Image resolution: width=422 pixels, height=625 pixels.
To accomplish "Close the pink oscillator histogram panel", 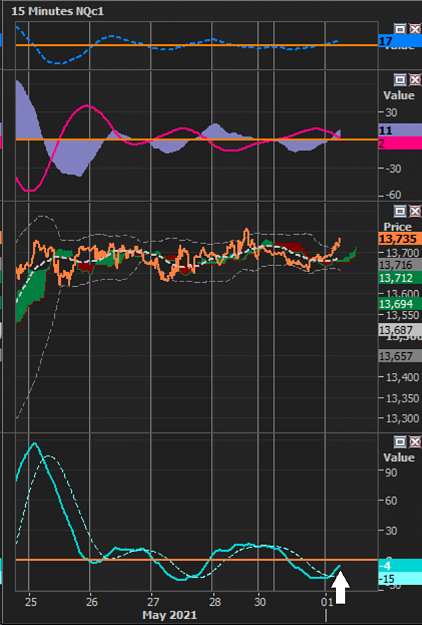I will pyautogui.click(x=415, y=80).
